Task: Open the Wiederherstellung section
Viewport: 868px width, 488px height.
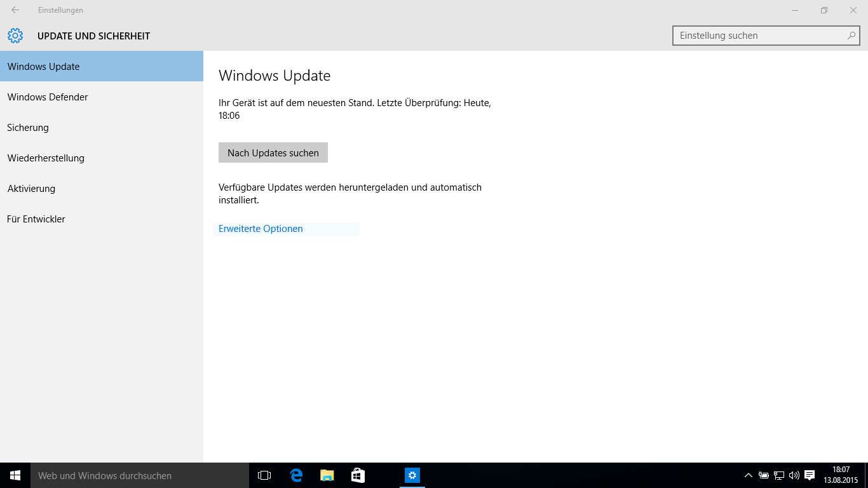Action: (46, 158)
